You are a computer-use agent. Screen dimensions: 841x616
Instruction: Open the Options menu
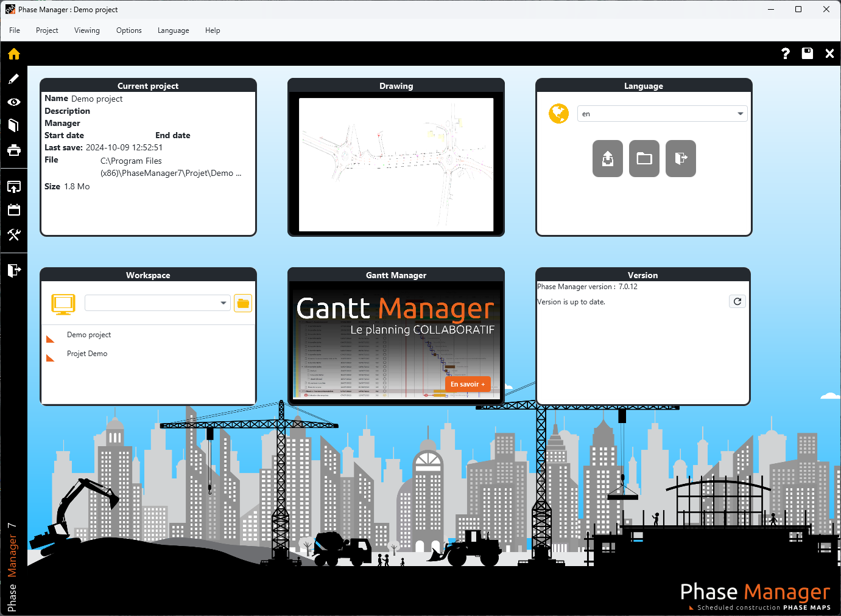click(x=129, y=30)
